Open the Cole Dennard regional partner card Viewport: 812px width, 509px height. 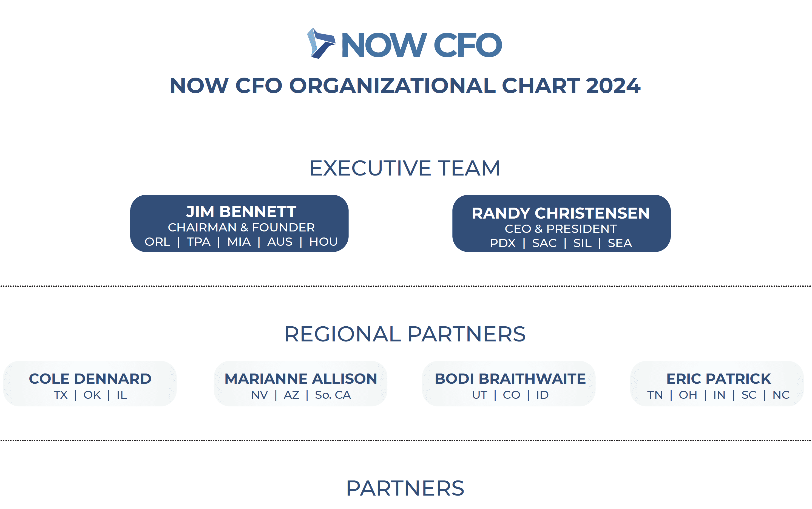(90, 383)
